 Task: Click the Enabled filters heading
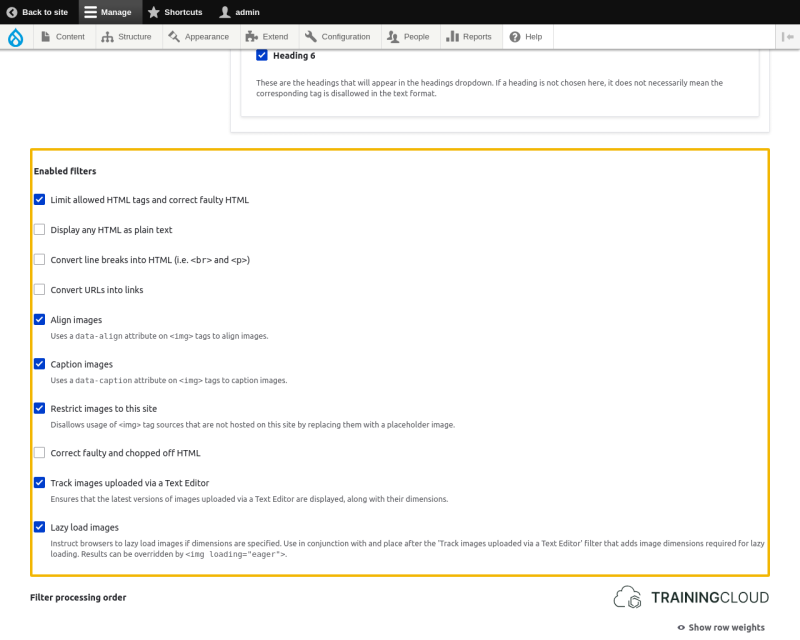coord(65,171)
